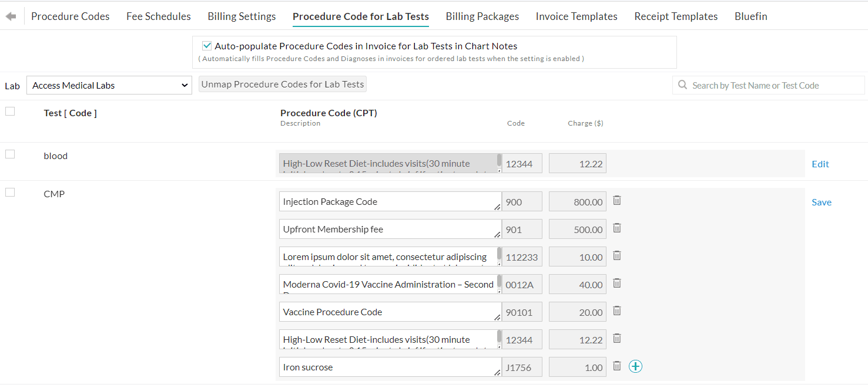Click the Search by Test Name field
Screen dimensions: 868x388
758,85
